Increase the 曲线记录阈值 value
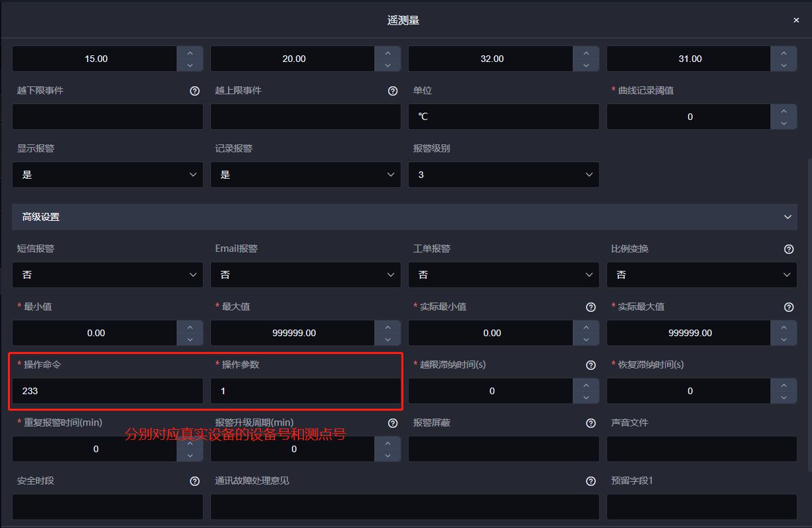 [x=784, y=111]
